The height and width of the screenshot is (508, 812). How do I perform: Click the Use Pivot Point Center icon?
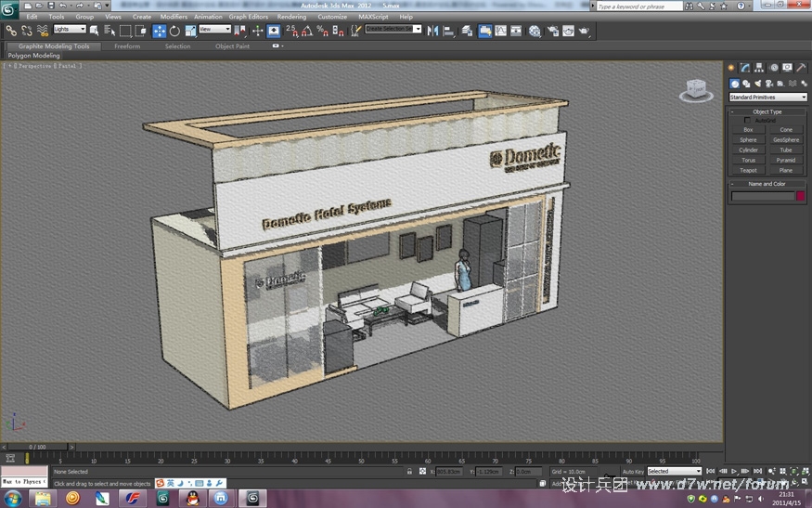(239, 31)
